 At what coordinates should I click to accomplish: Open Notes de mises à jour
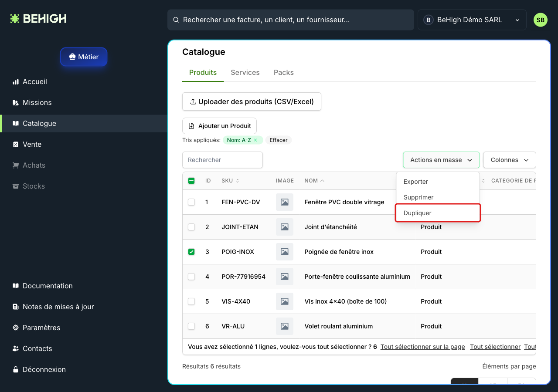point(84,307)
